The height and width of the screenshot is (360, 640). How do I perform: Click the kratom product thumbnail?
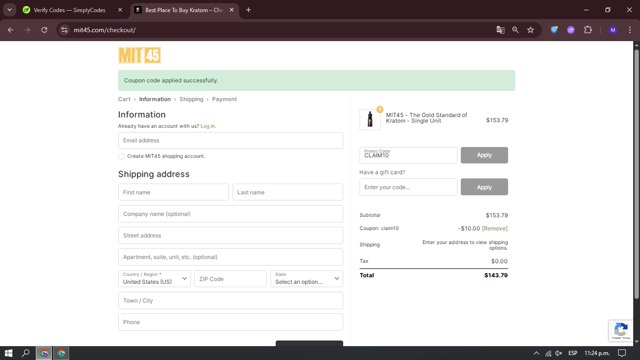tap(370, 120)
